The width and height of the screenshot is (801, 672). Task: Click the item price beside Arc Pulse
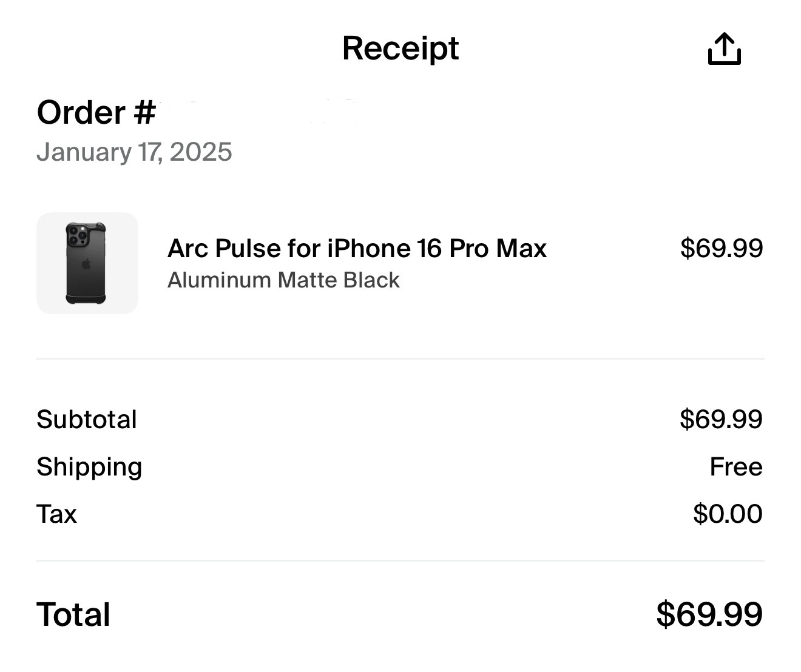click(x=722, y=248)
